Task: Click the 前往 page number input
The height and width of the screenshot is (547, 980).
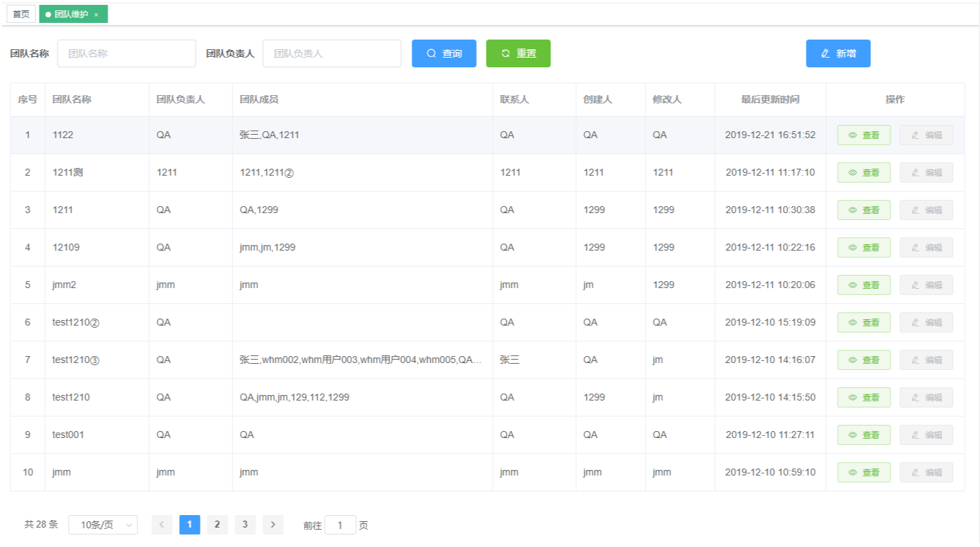Action: point(340,525)
